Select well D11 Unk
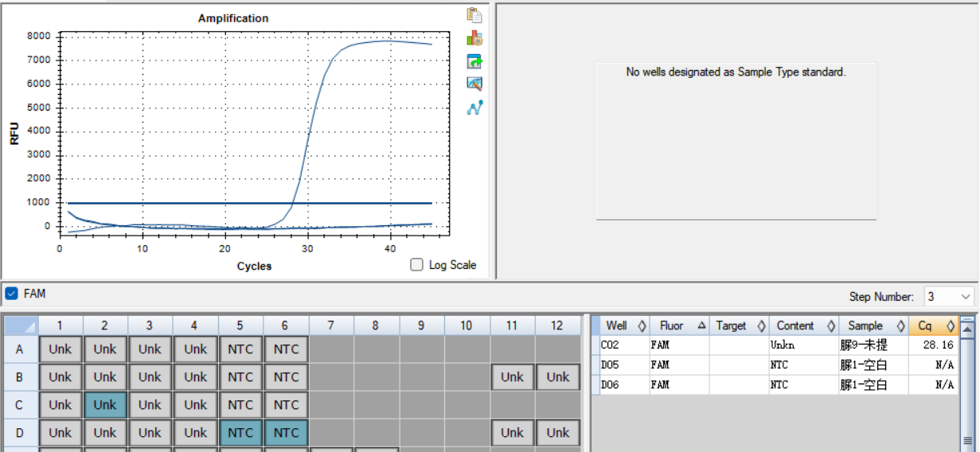 (x=512, y=433)
